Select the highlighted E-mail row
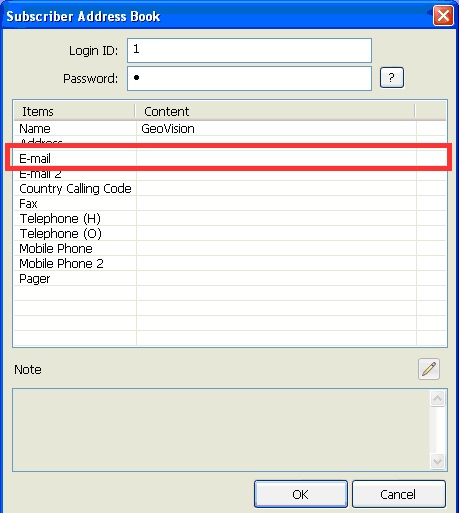This screenshot has width=459, height=513. 230,158
